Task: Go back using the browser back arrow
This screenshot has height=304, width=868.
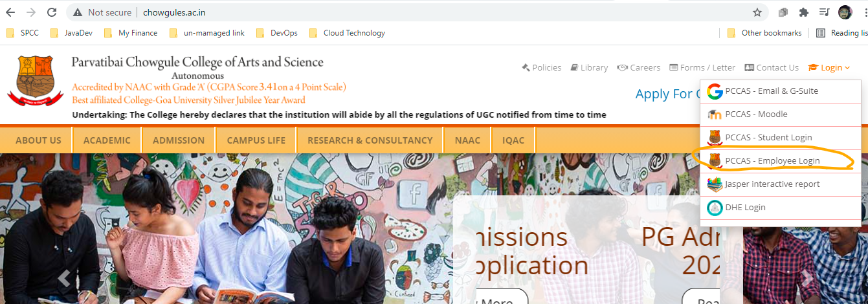Action: click(x=10, y=12)
